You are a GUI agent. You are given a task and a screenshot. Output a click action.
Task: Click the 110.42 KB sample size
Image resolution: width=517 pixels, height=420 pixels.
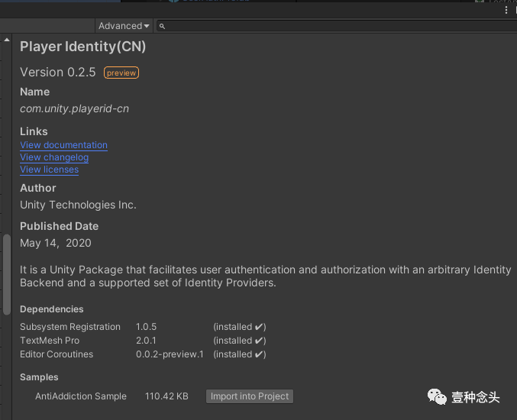(x=166, y=396)
